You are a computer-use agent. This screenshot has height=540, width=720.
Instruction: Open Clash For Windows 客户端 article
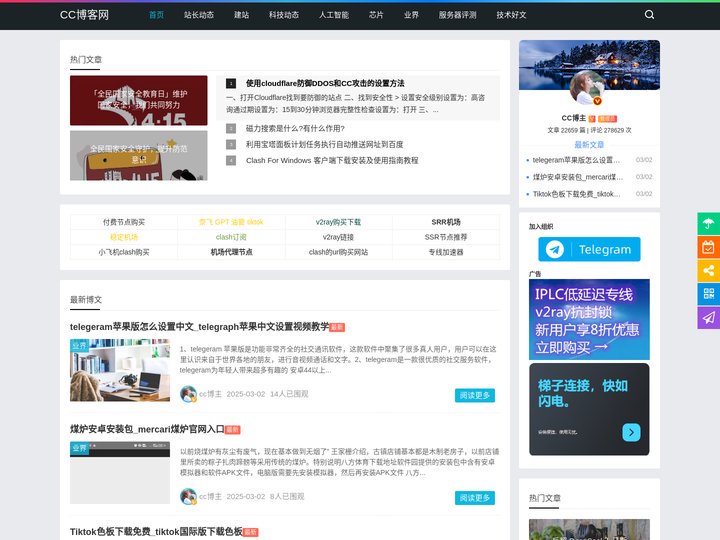332,161
